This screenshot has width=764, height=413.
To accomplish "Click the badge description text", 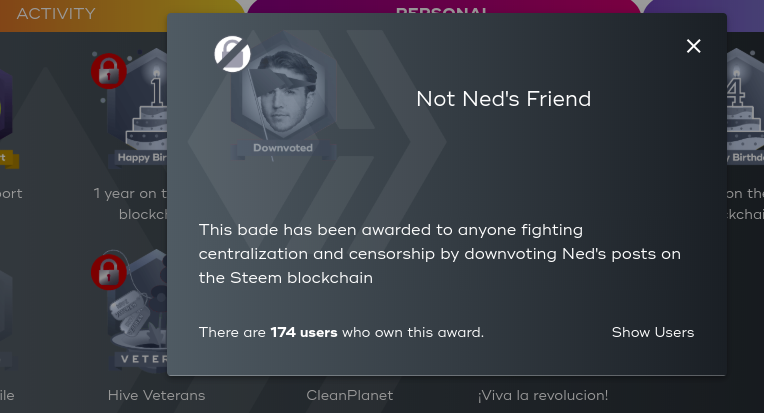I will 439,253.
